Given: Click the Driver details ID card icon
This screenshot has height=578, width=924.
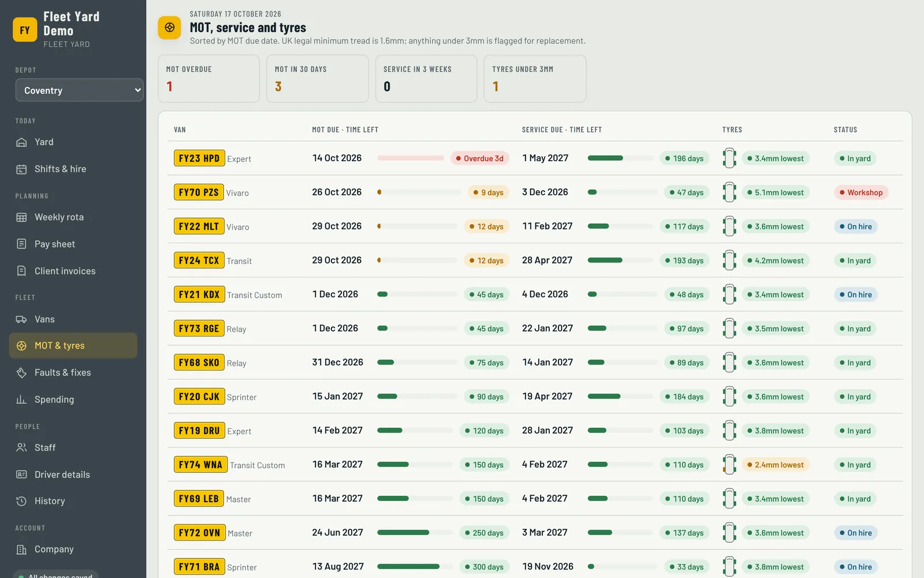Looking at the screenshot, I should [21, 475].
